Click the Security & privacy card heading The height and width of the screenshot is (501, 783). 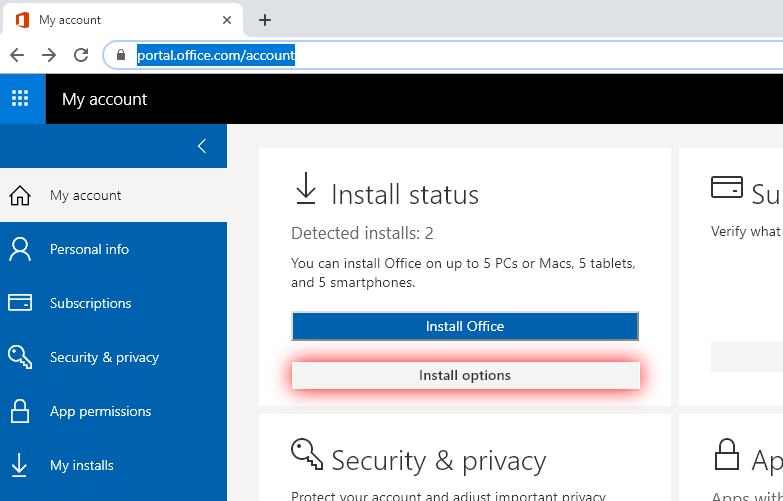tap(438, 461)
